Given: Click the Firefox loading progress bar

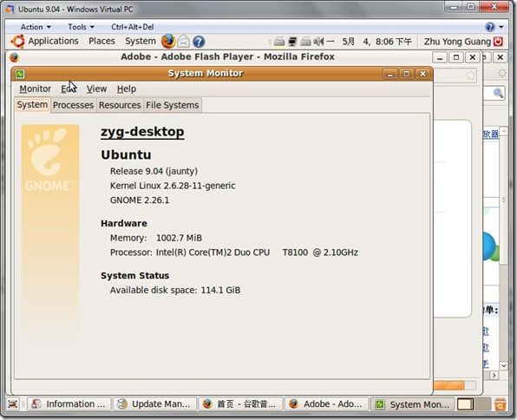Looking at the screenshot, I should coord(455,385).
